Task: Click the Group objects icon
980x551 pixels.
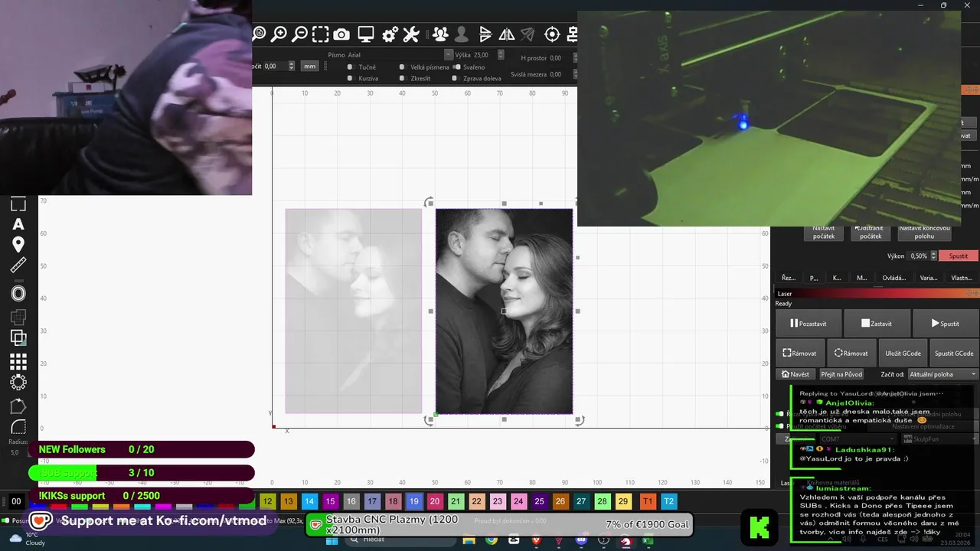Action: click(x=440, y=34)
